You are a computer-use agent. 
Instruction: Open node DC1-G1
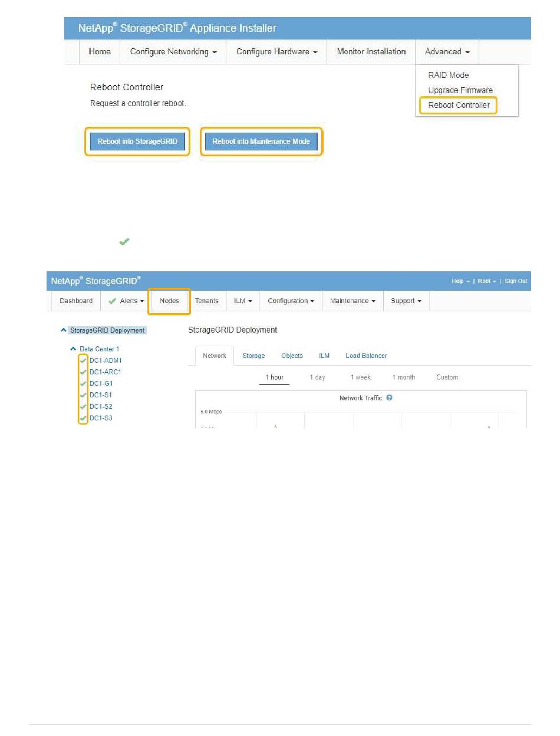click(x=101, y=383)
